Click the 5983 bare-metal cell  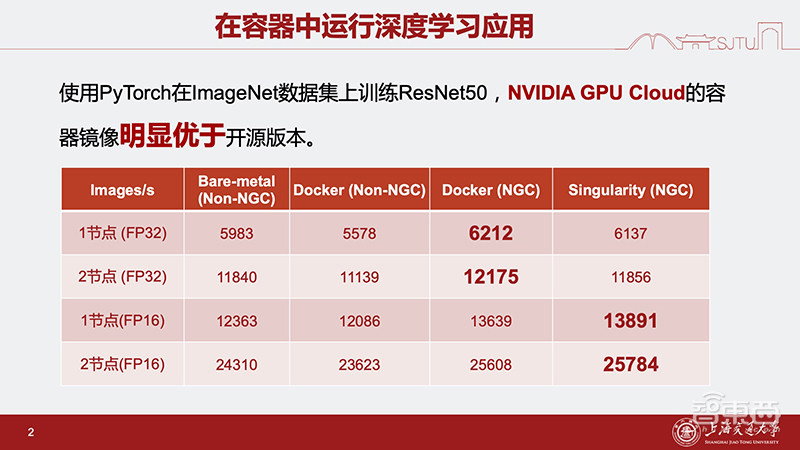coord(237,234)
